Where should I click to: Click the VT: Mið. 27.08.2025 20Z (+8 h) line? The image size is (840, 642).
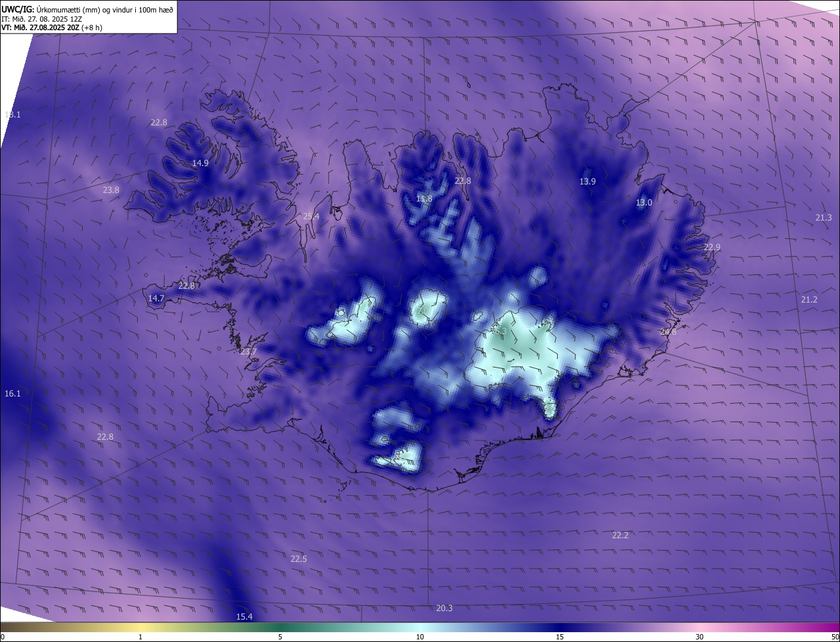[x=52, y=28]
